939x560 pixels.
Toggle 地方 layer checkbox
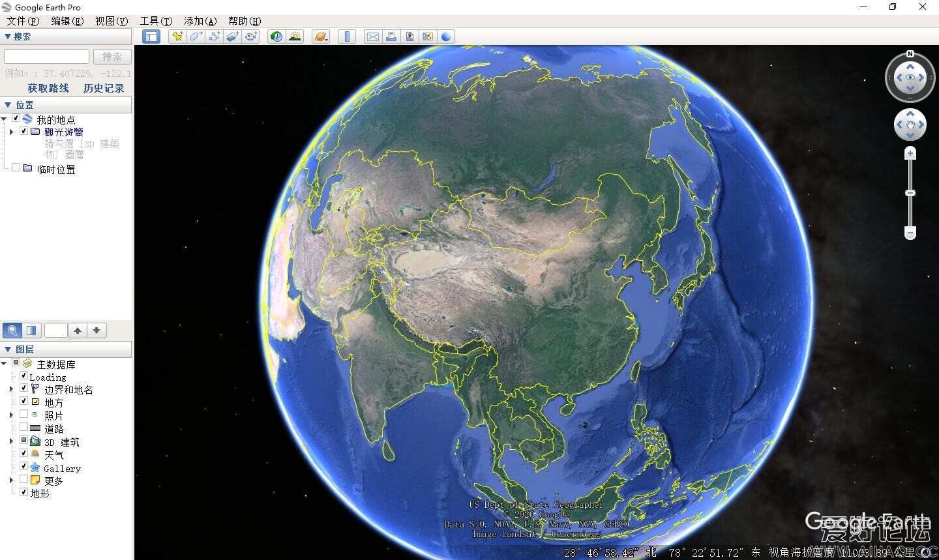click(x=23, y=402)
